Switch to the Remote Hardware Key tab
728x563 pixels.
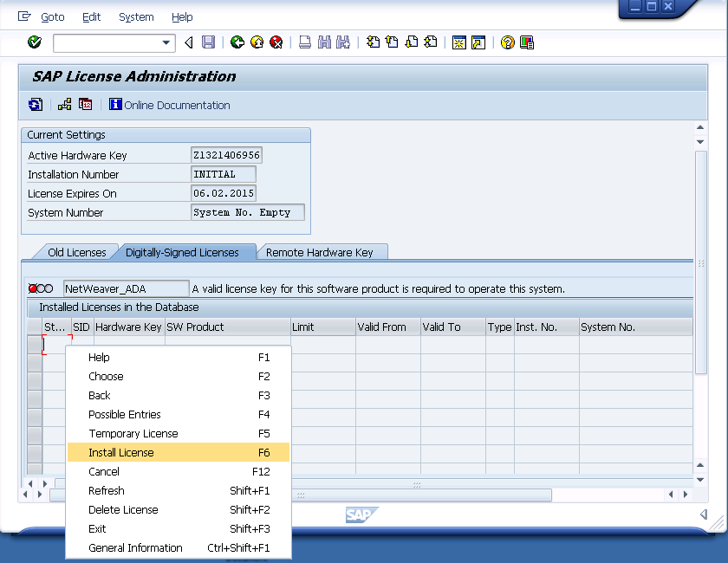320,253
